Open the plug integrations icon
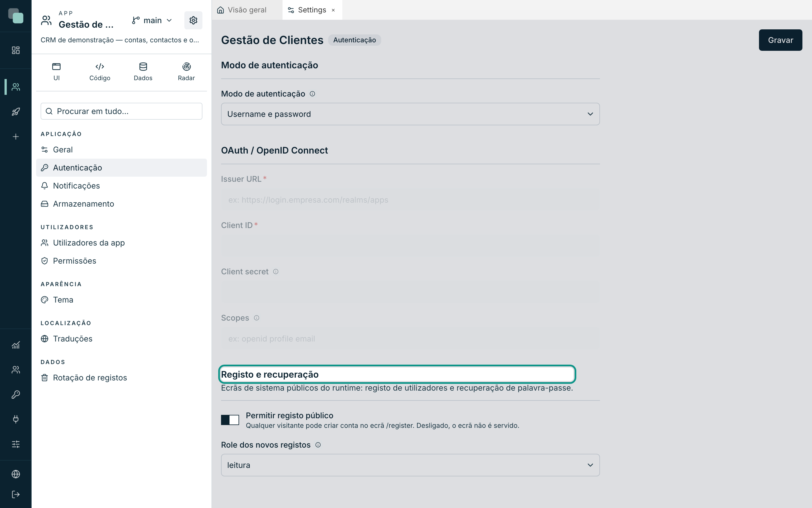 click(x=16, y=419)
